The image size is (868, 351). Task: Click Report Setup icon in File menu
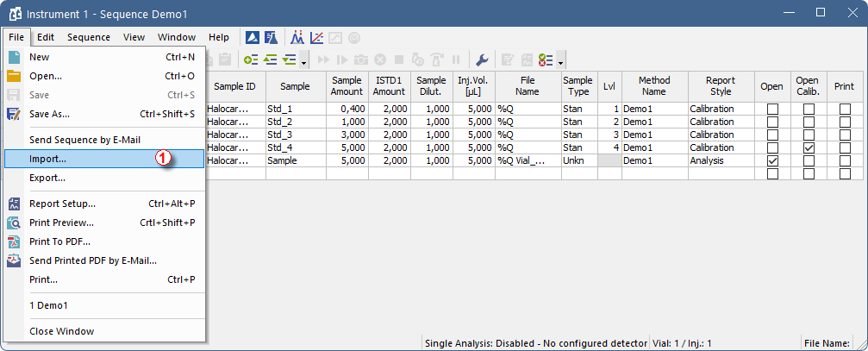[x=14, y=204]
